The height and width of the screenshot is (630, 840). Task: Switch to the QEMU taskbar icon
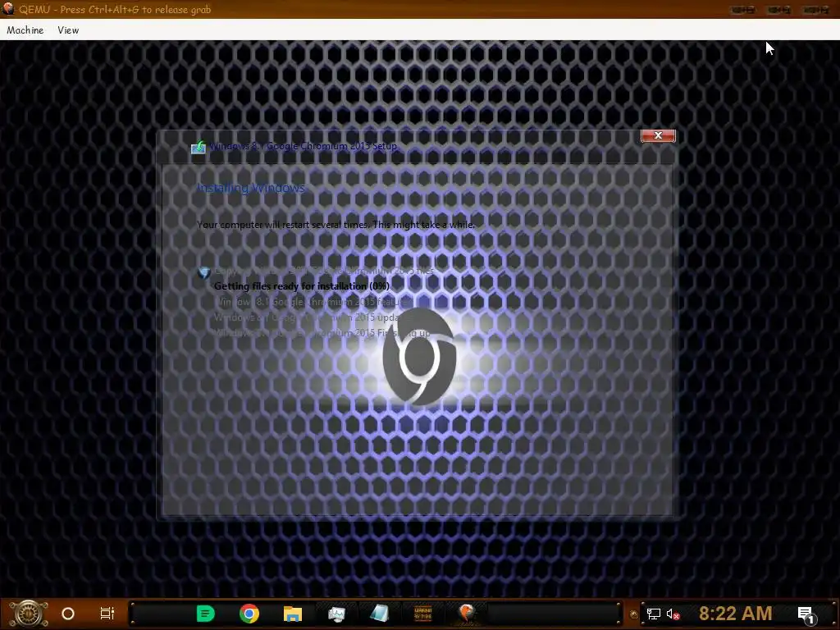point(467,613)
